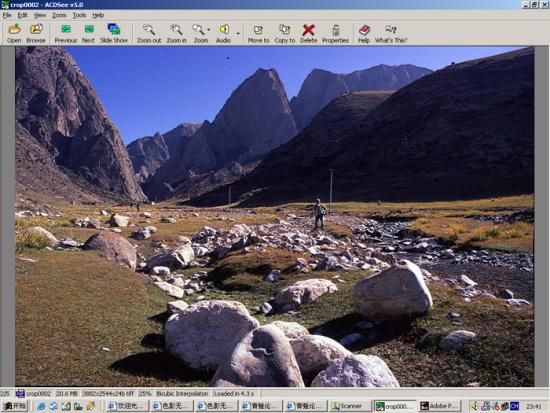Open the File menu
Screen dimensions: 550x413
7,15
